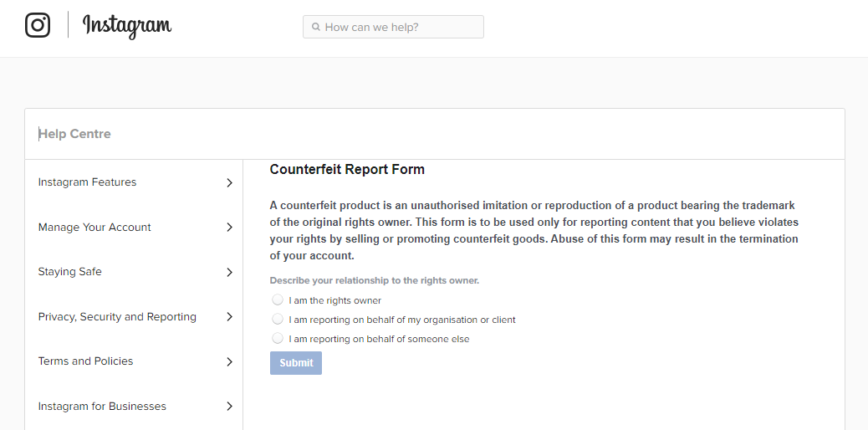This screenshot has width=868, height=430.
Task: Open the Instagram Features menu item
Action: coord(87,182)
